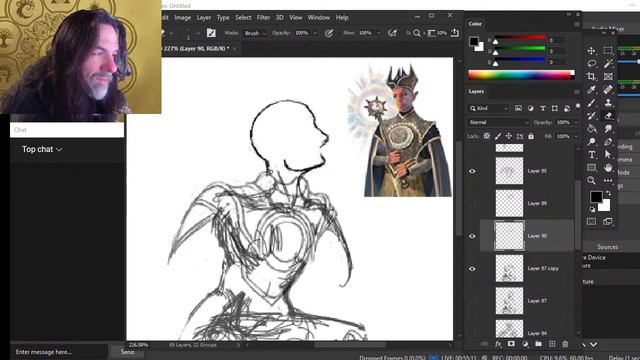Open the layer Opacity dropdown arrow
This screenshot has width=640, height=360.
point(576,122)
